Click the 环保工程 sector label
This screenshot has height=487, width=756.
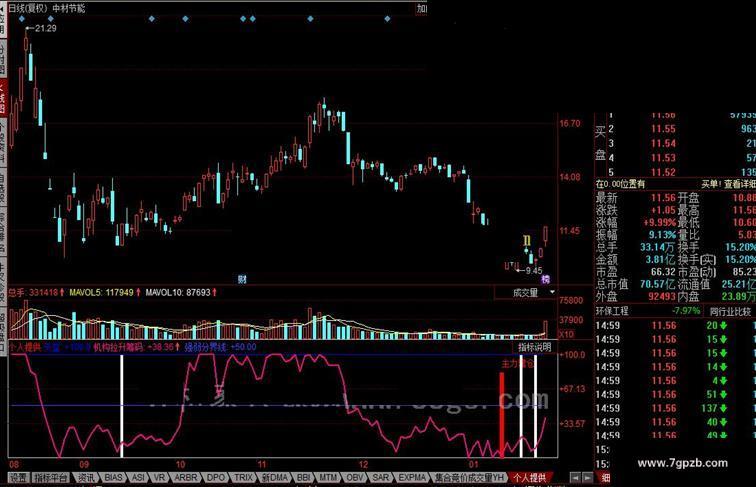click(x=612, y=311)
